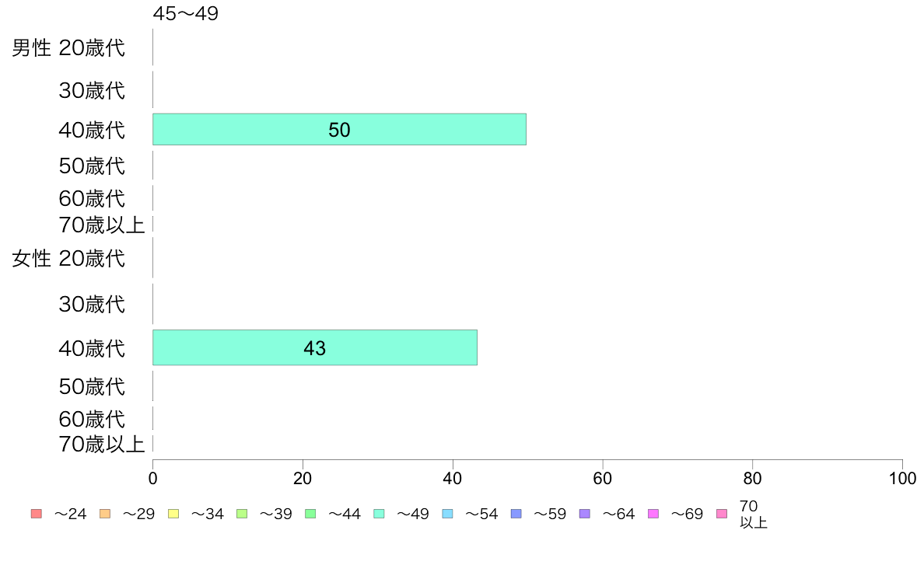Click the ~24 red legend swatch
The image size is (924, 572).
coord(37,514)
